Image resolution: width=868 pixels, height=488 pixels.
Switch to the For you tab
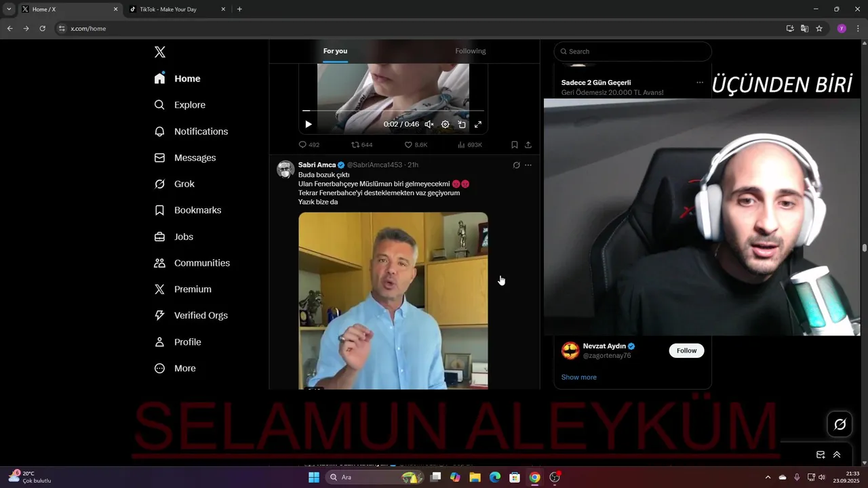click(335, 52)
